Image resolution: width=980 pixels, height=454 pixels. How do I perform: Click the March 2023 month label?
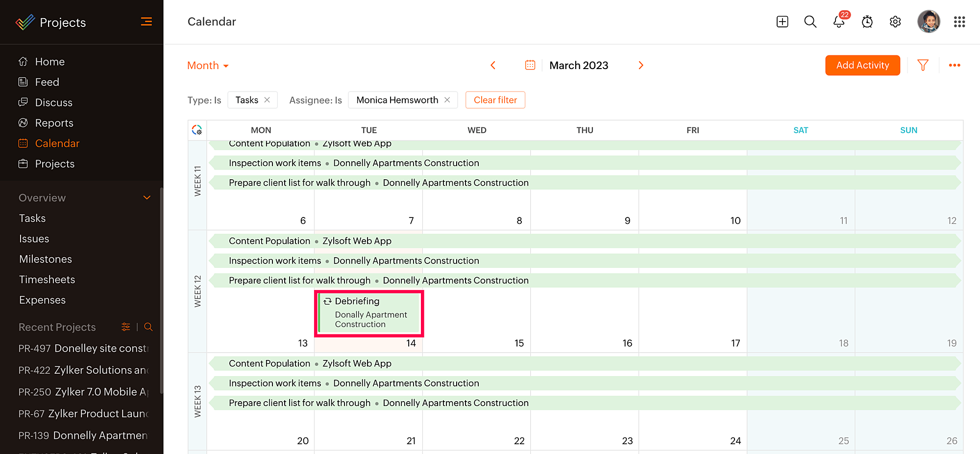pyautogui.click(x=579, y=65)
